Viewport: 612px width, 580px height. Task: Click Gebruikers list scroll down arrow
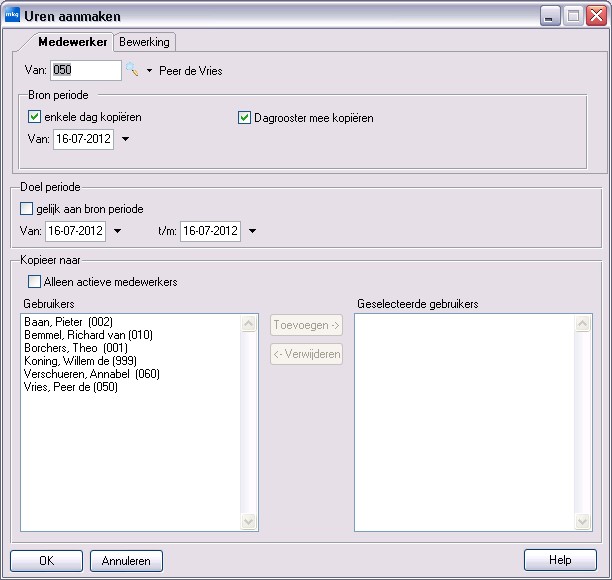[249, 521]
